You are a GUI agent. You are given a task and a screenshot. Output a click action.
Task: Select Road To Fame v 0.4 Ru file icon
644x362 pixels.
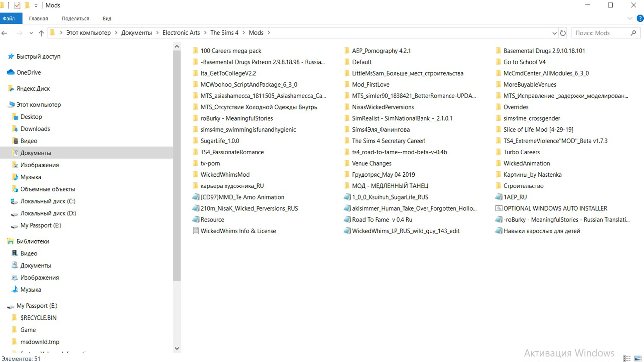(347, 220)
